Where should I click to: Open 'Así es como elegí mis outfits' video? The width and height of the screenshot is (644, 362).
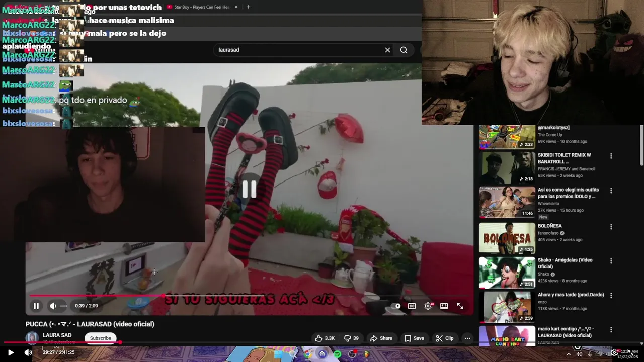507,202
